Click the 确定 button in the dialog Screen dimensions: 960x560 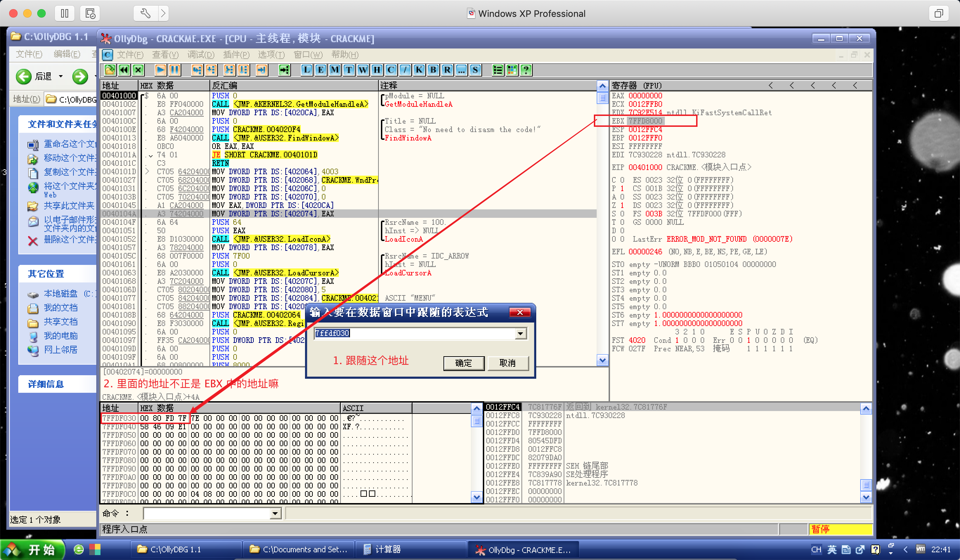[463, 363]
